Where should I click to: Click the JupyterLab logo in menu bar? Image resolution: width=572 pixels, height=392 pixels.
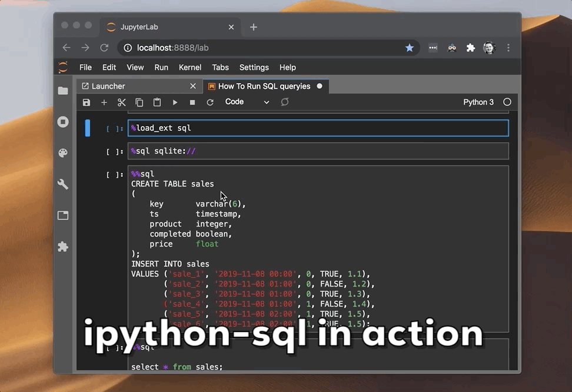coord(63,67)
